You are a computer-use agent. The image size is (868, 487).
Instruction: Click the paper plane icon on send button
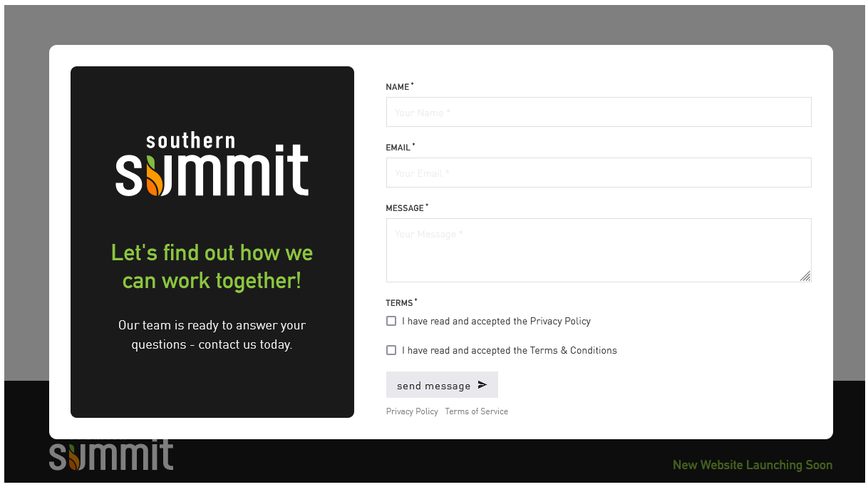482,385
